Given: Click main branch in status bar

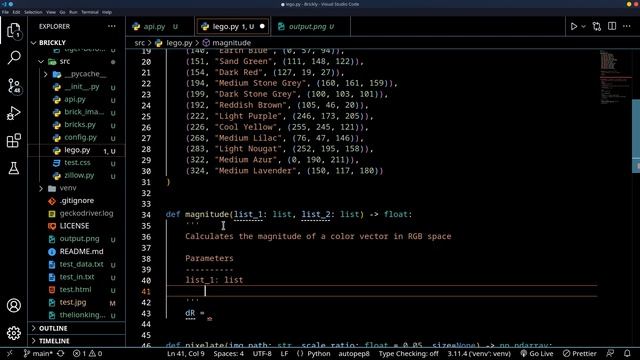Looking at the screenshot, I should click(38, 354).
